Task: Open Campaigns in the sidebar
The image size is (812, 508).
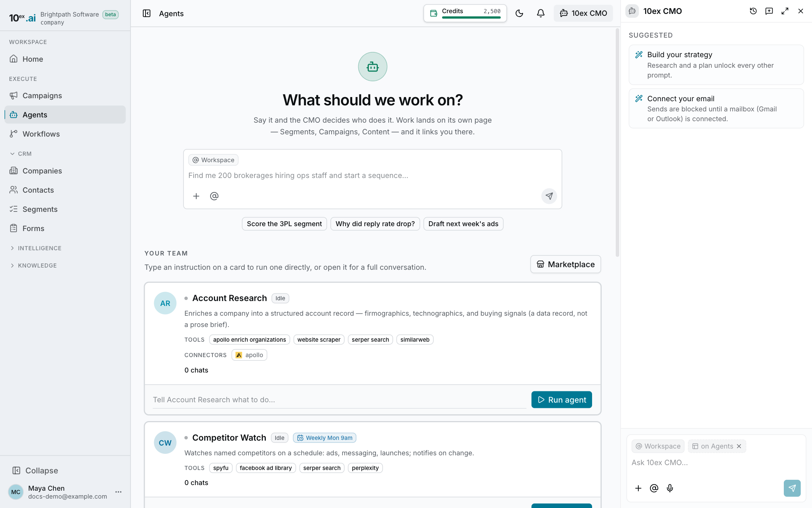Action: coord(65,96)
